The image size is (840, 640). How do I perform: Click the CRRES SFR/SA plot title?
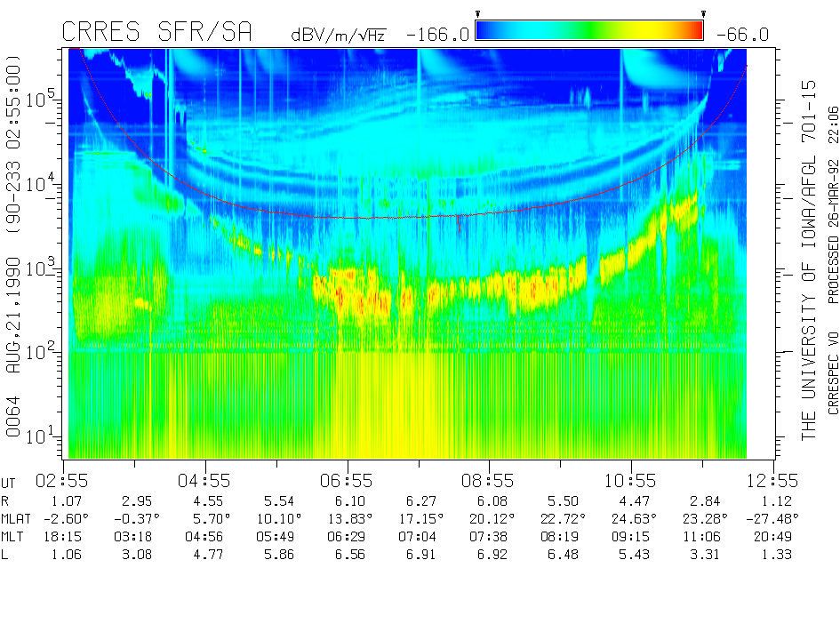tap(156, 32)
